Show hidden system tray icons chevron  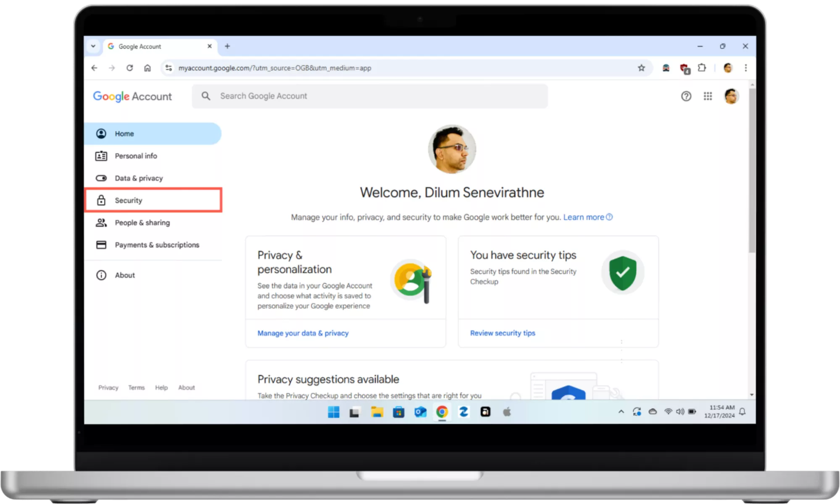point(621,412)
